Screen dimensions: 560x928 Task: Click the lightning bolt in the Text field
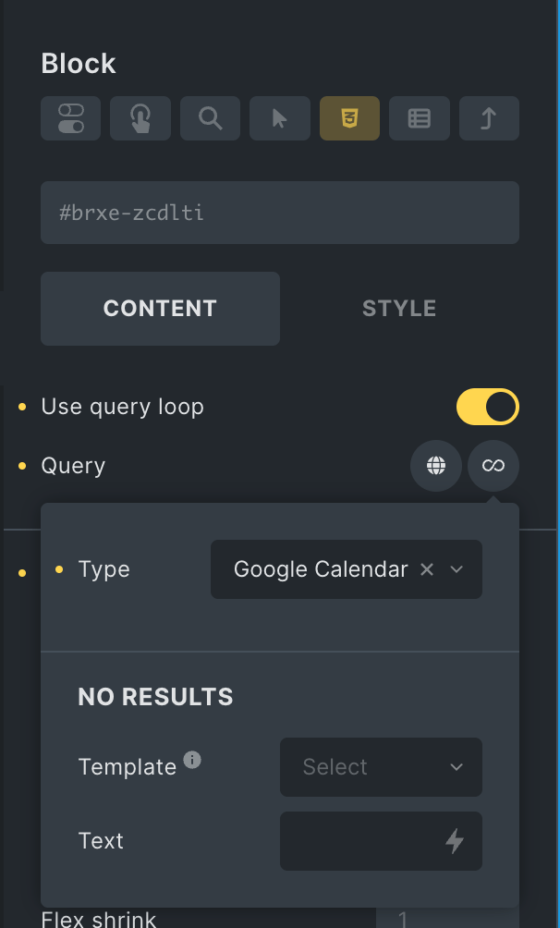[454, 841]
